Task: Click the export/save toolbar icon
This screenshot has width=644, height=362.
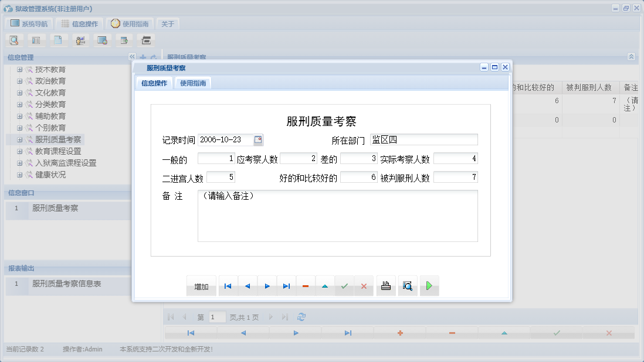Action: (x=124, y=40)
